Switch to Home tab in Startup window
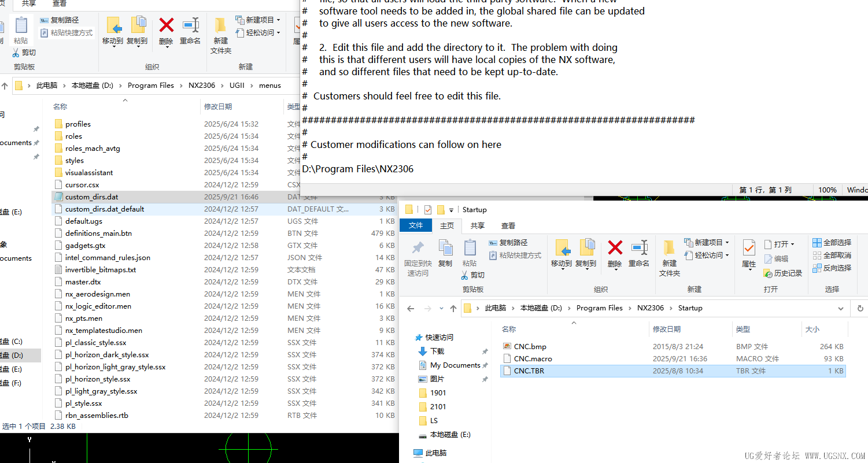868x463 pixels. (x=447, y=225)
